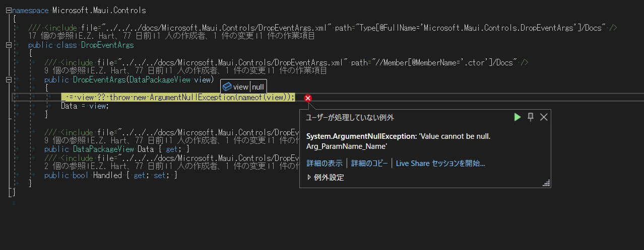The image size is (644, 250).
Task: Click the 'Data = view;' line
Action: point(85,106)
